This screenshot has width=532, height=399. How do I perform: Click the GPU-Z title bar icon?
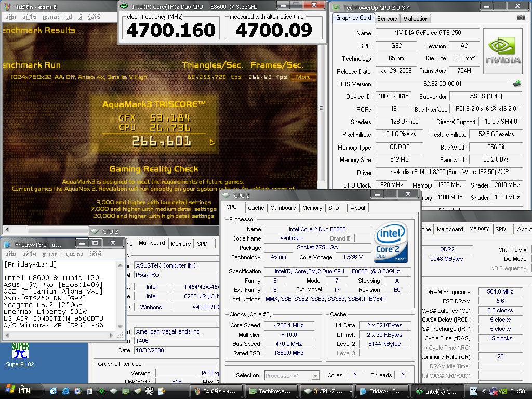pos(336,7)
